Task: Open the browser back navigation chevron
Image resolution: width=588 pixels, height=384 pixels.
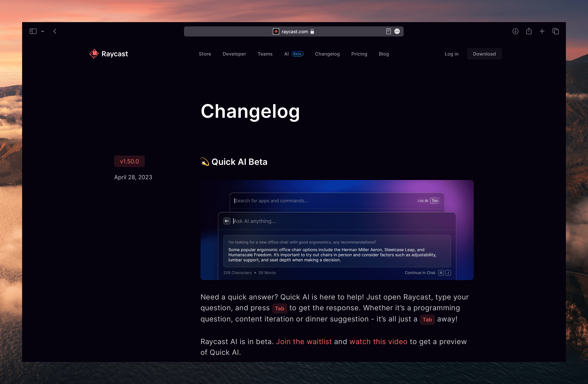Action: tap(55, 31)
